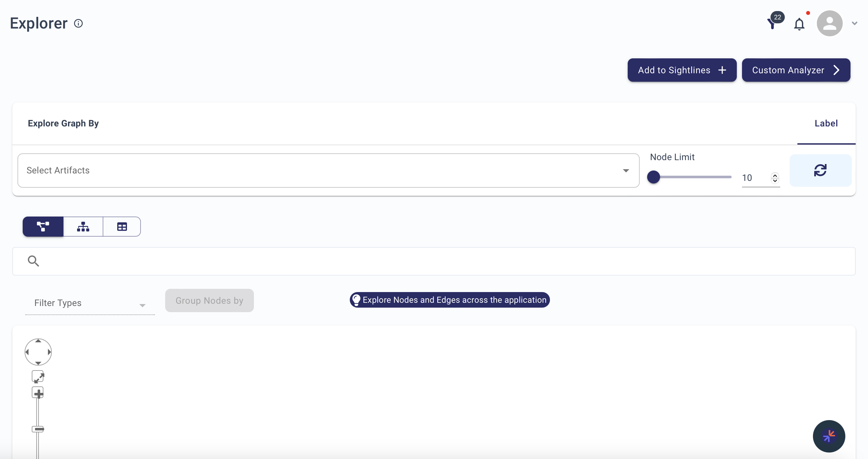Click the info icon beside Explorer title
868x459 pixels.
tap(78, 23)
